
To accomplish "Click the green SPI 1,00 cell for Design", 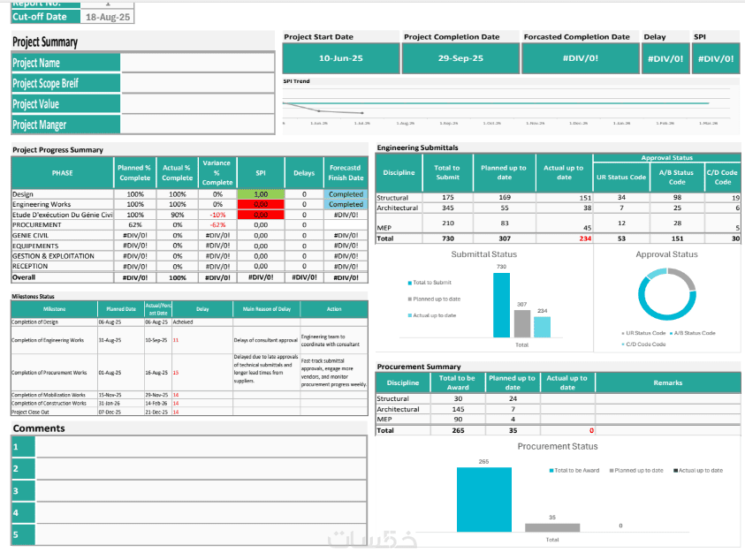I will coord(261,194).
